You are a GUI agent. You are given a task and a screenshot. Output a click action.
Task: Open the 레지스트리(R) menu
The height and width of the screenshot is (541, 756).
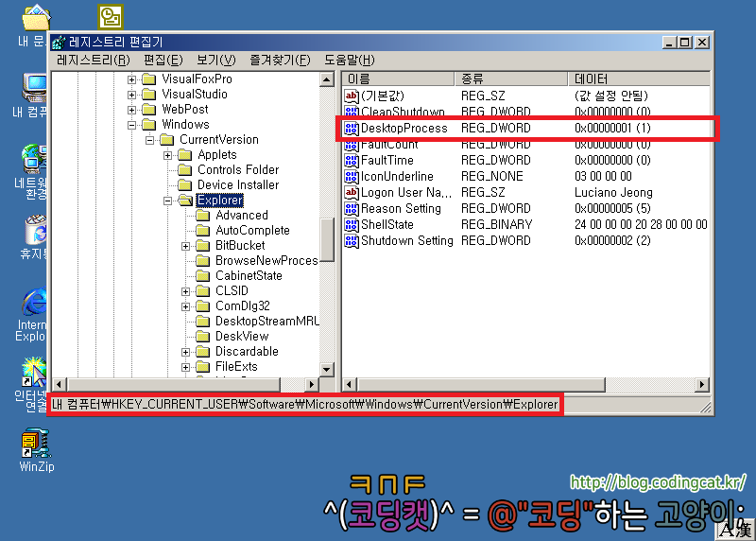(x=94, y=60)
